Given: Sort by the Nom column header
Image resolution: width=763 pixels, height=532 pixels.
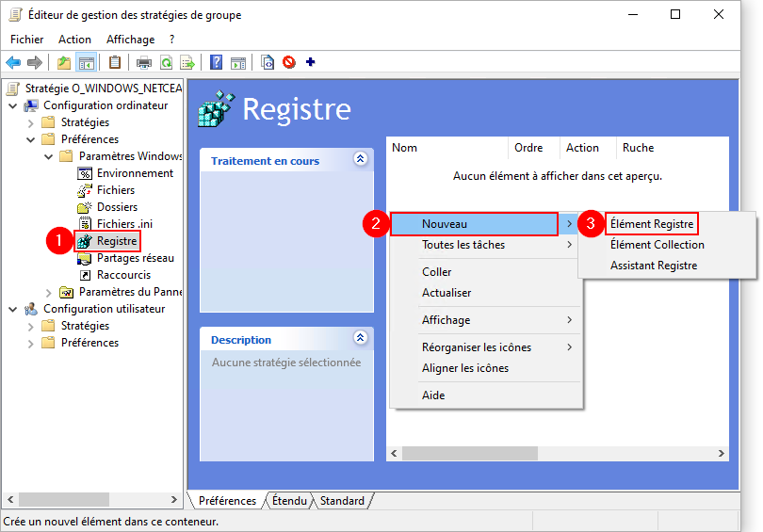Looking at the screenshot, I should click(447, 148).
